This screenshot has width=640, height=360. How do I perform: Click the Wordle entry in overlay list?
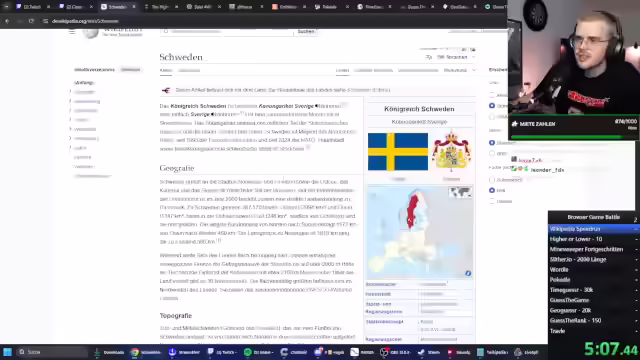[x=593, y=270]
